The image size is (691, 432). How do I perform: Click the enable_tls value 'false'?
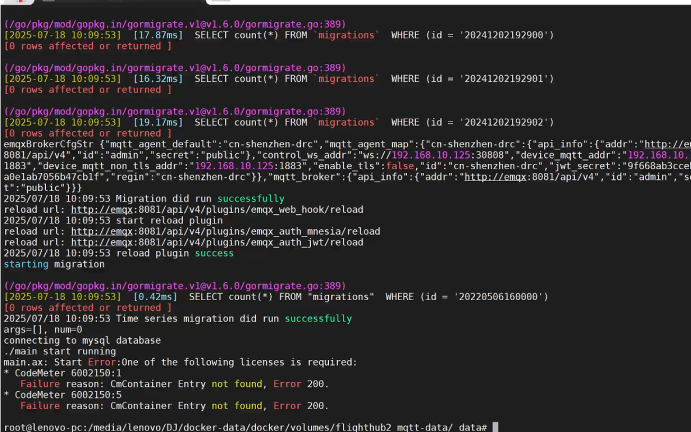400,166
